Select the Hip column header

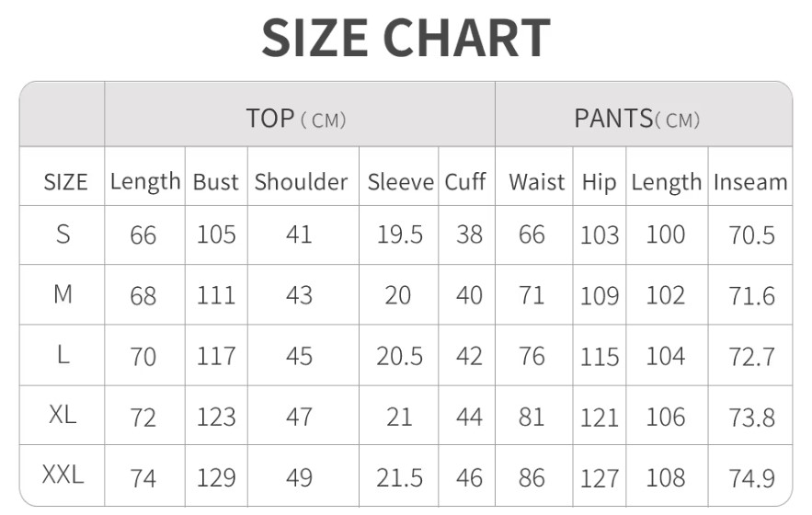pyautogui.click(x=599, y=182)
